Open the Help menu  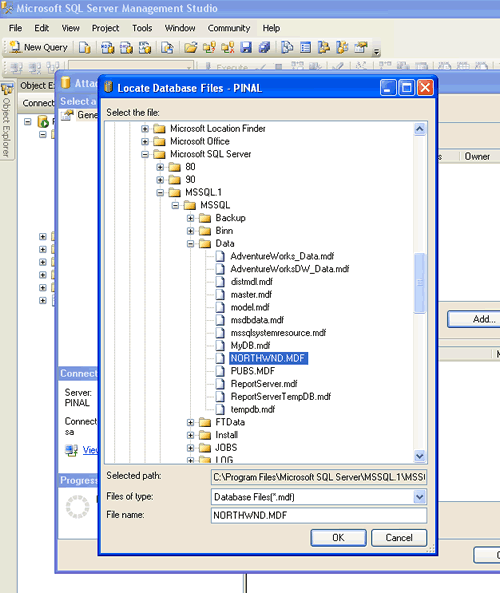point(271,28)
